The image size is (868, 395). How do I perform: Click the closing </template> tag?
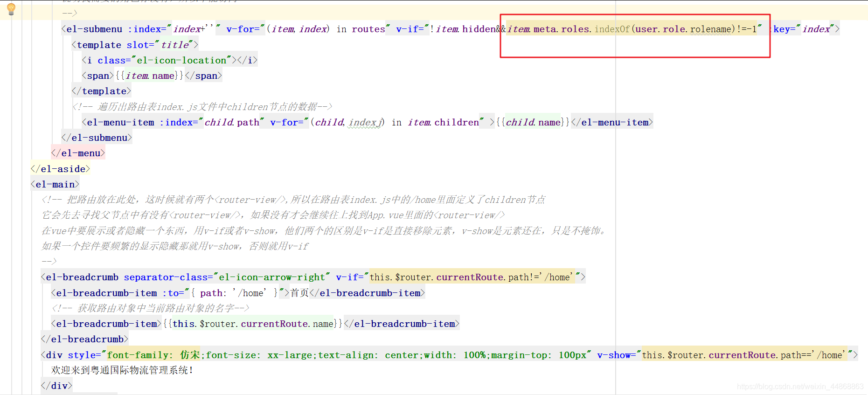(101, 91)
